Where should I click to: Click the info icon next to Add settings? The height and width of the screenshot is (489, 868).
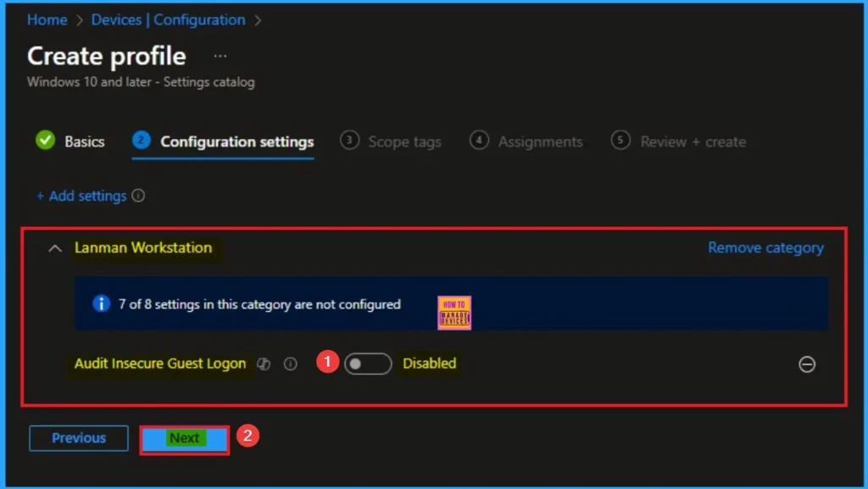pyautogui.click(x=138, y=196)
